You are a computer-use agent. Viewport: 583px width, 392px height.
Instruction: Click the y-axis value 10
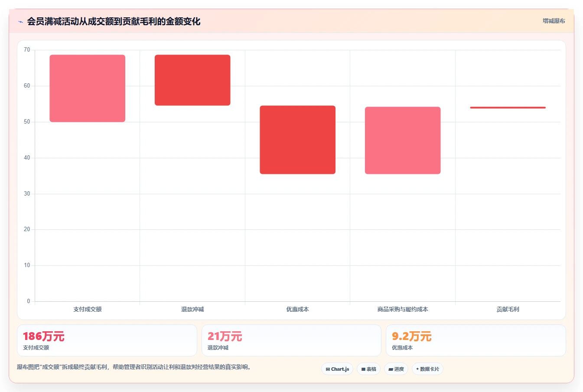point(27,265)
